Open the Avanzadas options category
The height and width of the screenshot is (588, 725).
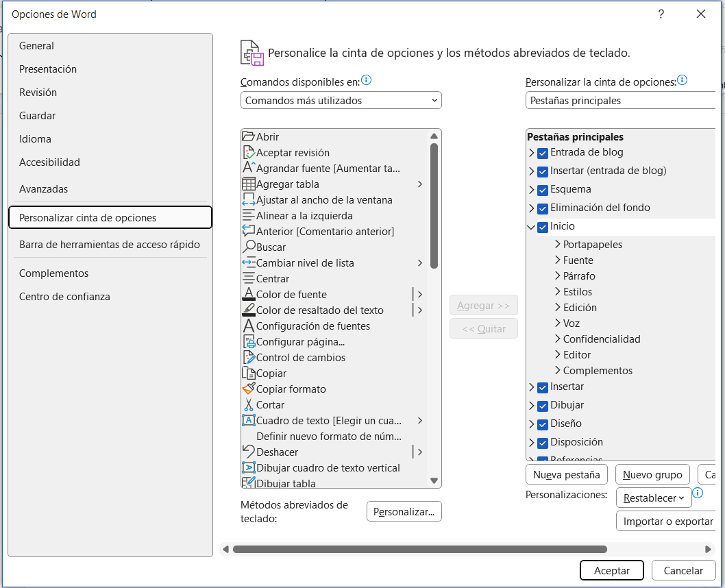click(44, 189)
